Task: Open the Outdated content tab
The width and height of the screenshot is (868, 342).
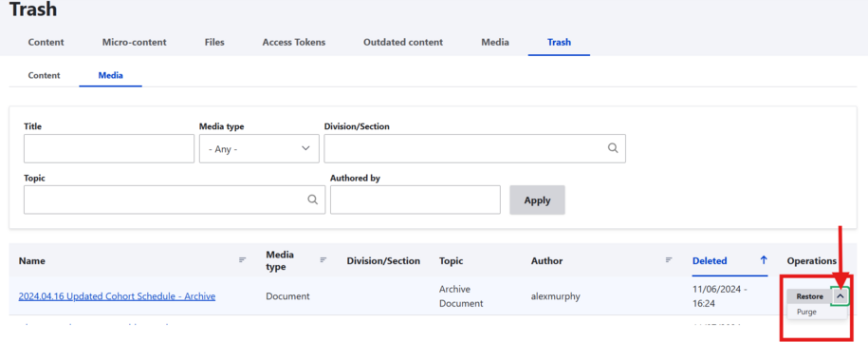Action: pos(403,42)
